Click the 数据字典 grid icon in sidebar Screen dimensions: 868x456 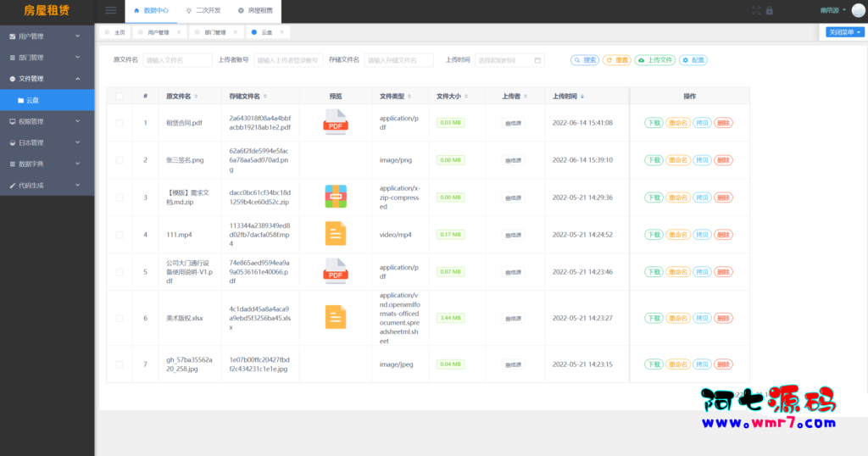[12, 164]
